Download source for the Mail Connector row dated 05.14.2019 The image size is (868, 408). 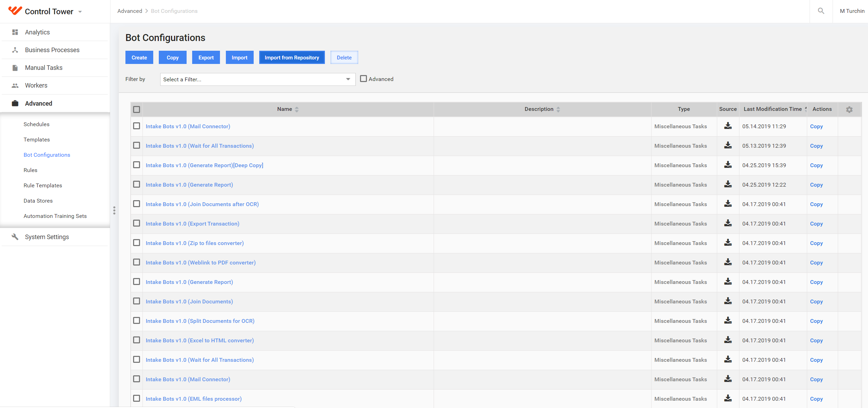point(728,126)
